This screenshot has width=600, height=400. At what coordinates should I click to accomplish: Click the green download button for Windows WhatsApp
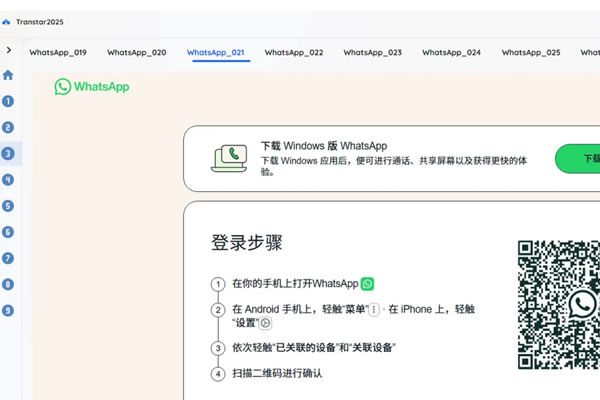pyautogui.click(x=578, y=158)
